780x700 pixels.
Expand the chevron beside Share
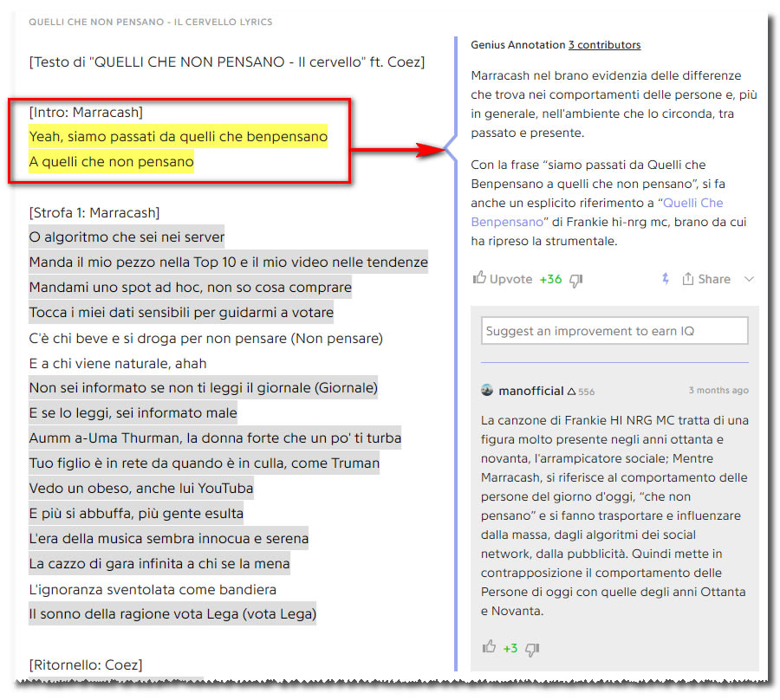click(749, 279)
